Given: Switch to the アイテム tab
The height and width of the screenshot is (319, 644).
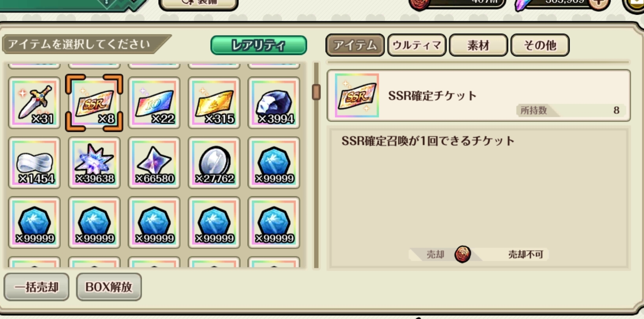Looking at the screenshot, I should pos(355,45).
